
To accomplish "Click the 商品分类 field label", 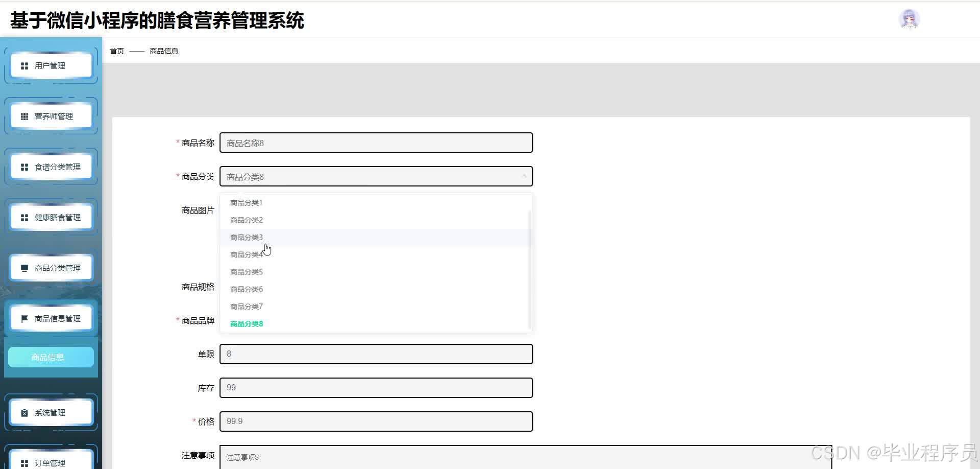I will [x=198, y=177].
